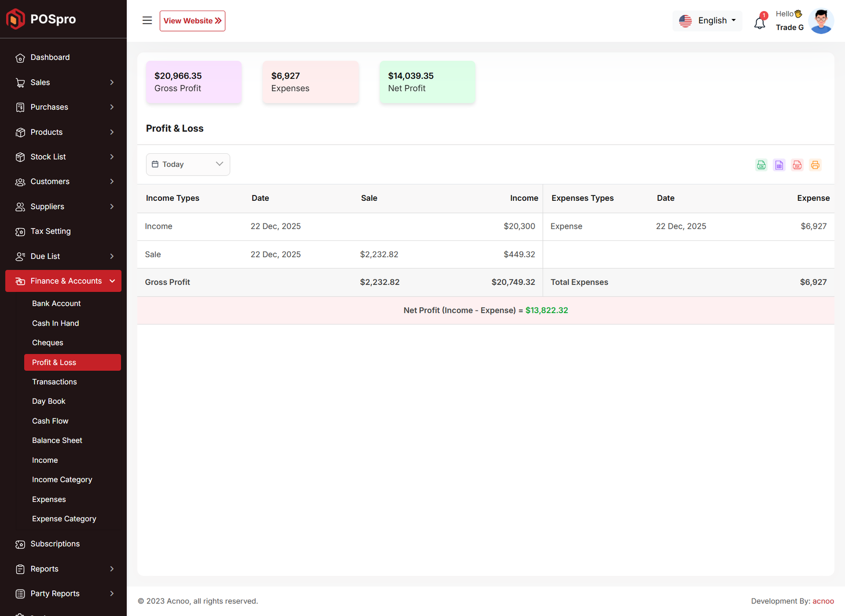Select Balance Sheet in sidebar
The image size is (845, 616).
(x=57, y=441)
